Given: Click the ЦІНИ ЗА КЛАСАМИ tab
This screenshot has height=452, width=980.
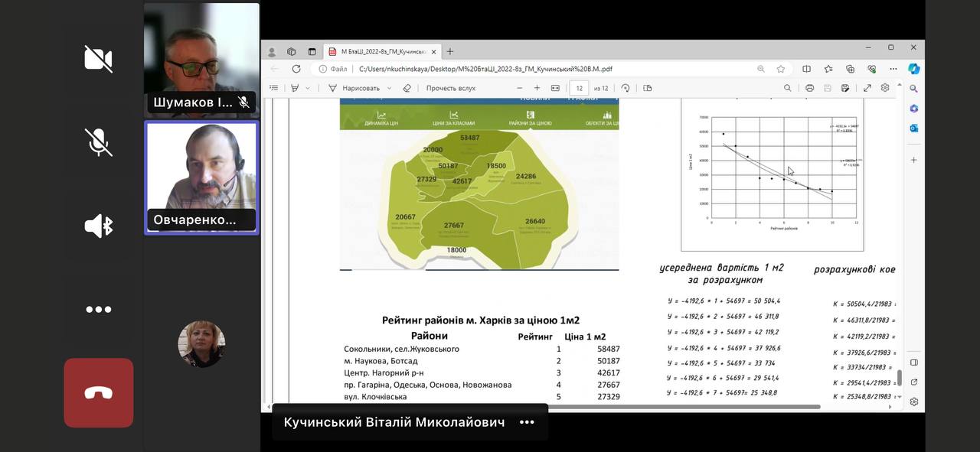Looking at the screenshot, I should point(453,119).
